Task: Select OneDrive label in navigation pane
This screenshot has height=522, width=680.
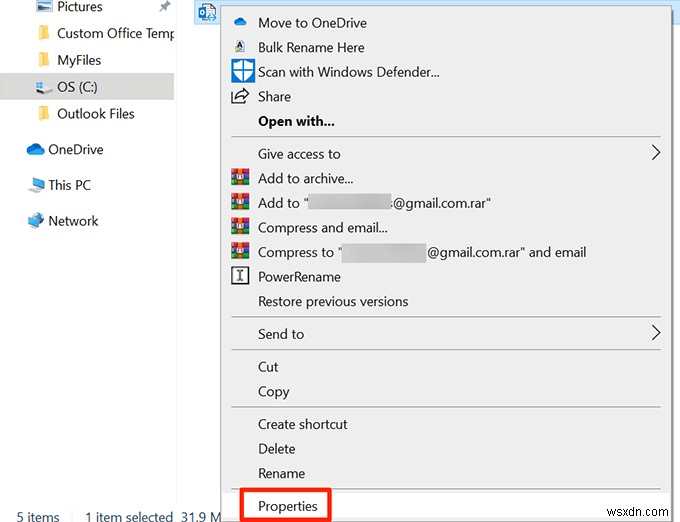Action: [76, 150]
